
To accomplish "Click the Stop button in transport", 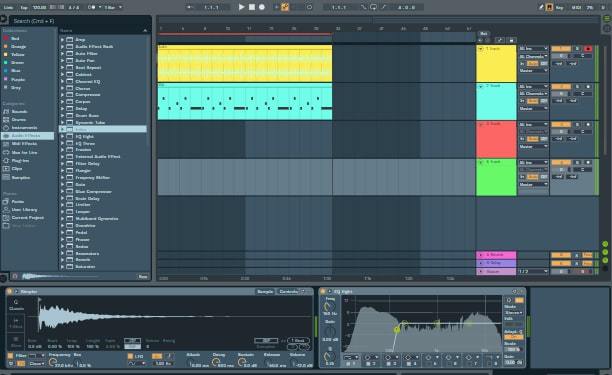I will 252,7.
